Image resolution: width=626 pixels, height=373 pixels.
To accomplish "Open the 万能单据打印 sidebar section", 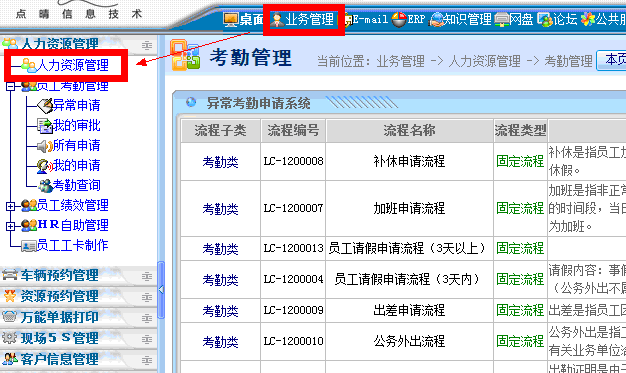I will 59,317.
